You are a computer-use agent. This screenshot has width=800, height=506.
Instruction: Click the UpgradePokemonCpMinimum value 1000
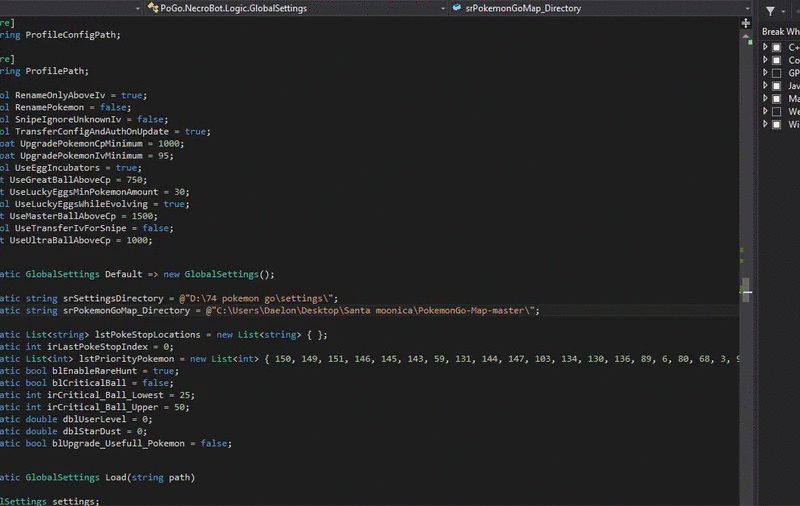point(169,144)
